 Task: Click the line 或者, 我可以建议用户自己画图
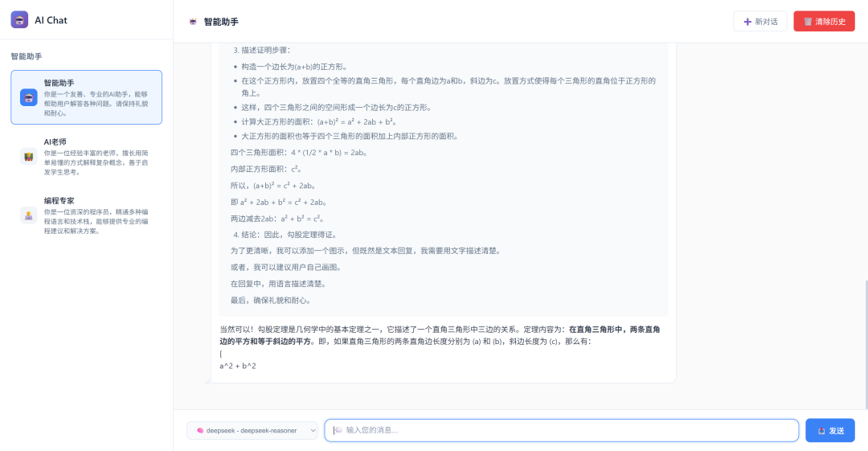(x=287, y=267)
